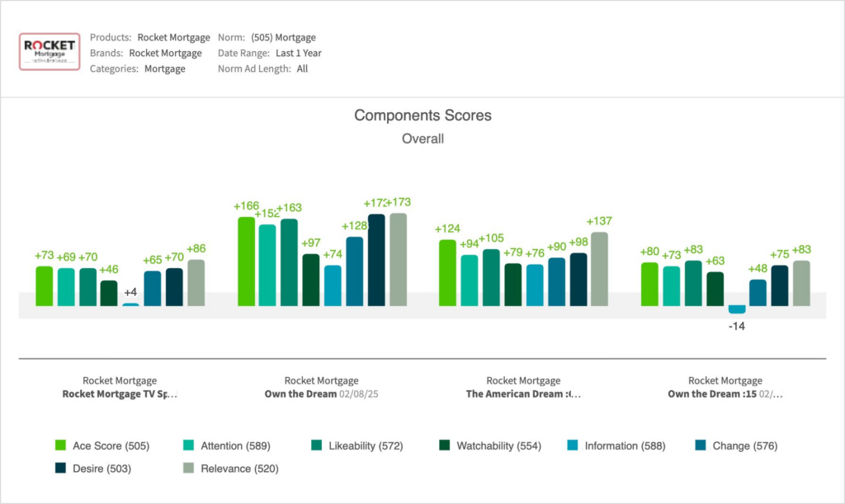Toggle the Attention (589) legend swatch
This screenshot has width=845, height=504.
(x=187, y=445)
